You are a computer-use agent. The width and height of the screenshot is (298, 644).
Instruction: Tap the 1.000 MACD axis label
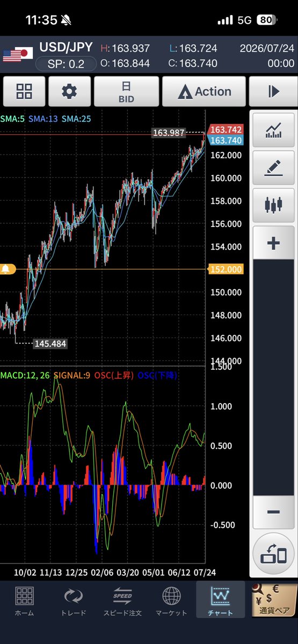pyautogui.click(x=222, y=406)
